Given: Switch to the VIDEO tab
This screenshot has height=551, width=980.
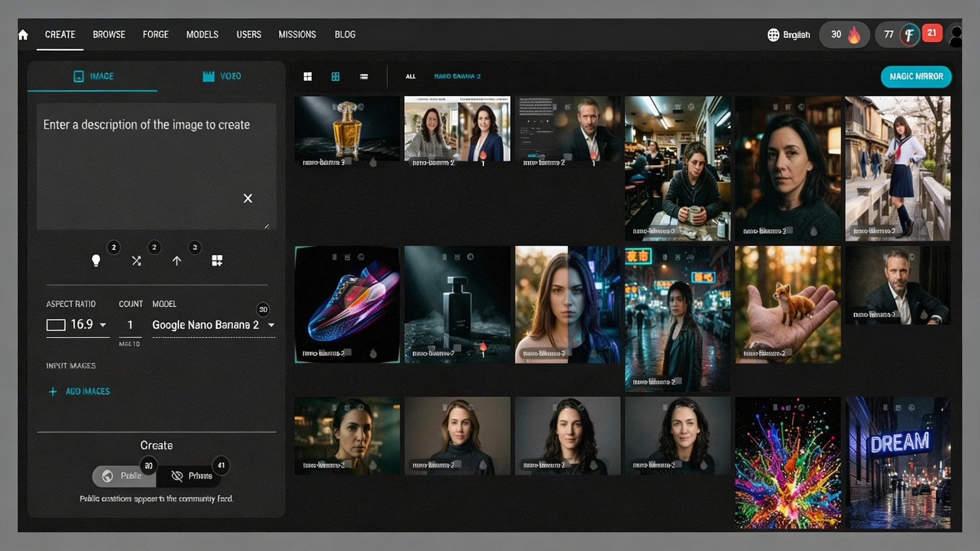Looking at the screenshot, I should pyautogui.click(x=222, y=77).
